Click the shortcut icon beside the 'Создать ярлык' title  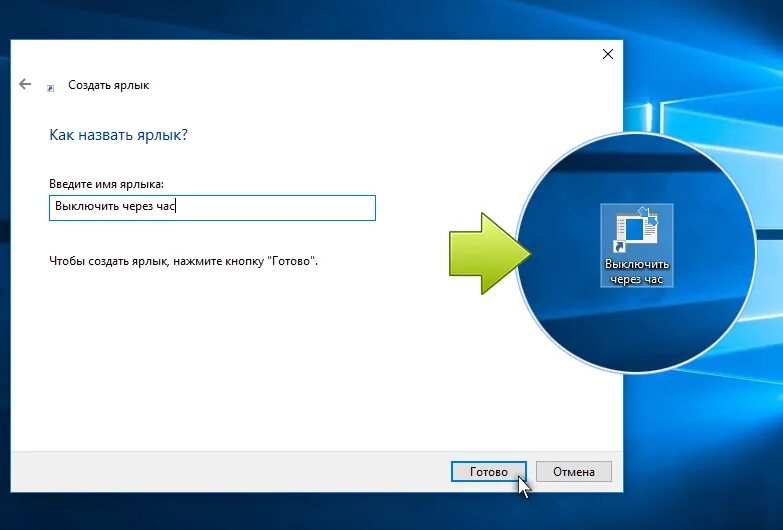50,88
